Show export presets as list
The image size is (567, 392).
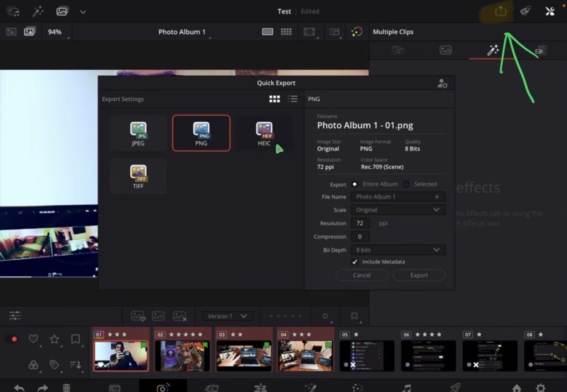click(x=293, y=99)
